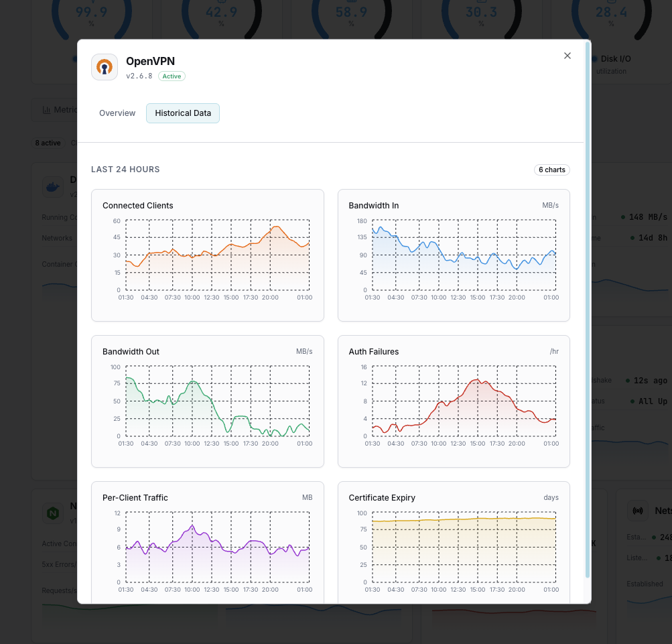Screen dimensions: 672x644
Task: Click the Disk I/O status dot
Action: click(594, 58)
